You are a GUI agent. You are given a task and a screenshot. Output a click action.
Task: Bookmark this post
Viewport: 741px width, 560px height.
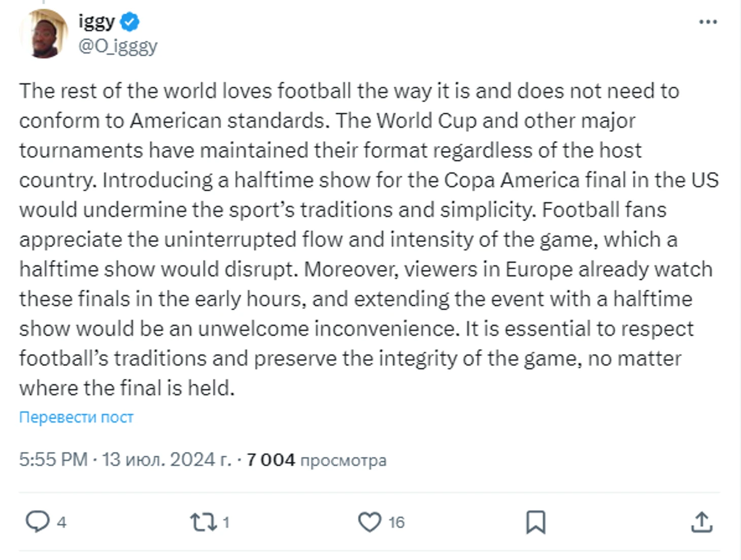tap(535, 521)
